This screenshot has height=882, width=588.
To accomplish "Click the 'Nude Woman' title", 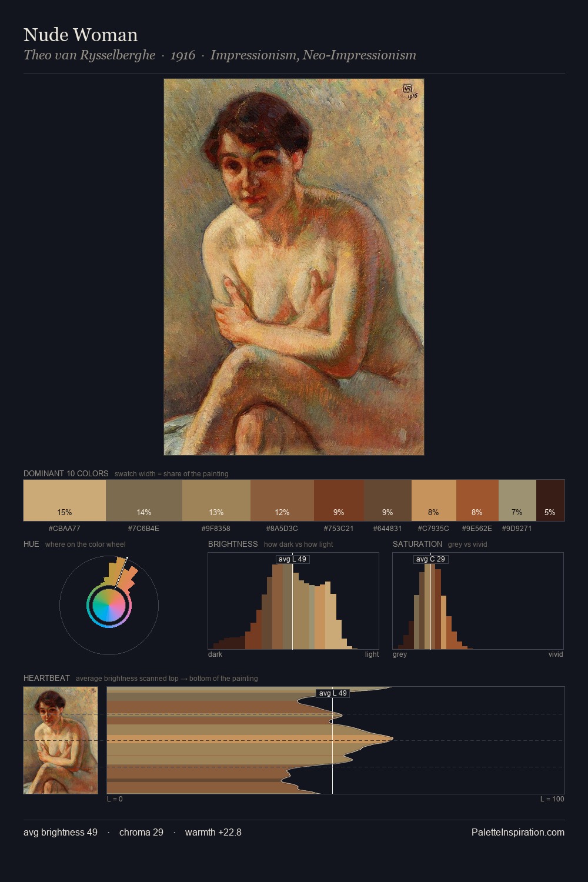I will click(x=81, y=35).
